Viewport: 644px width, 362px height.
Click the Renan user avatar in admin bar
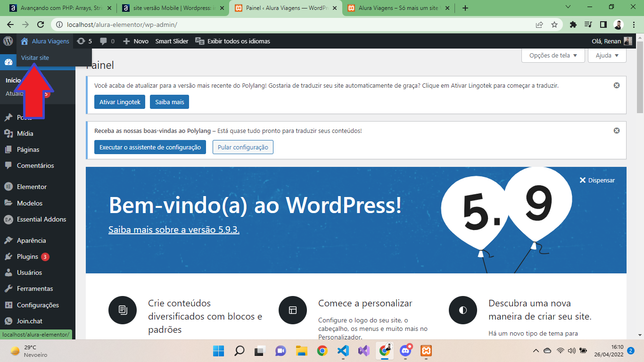point(628,41)
